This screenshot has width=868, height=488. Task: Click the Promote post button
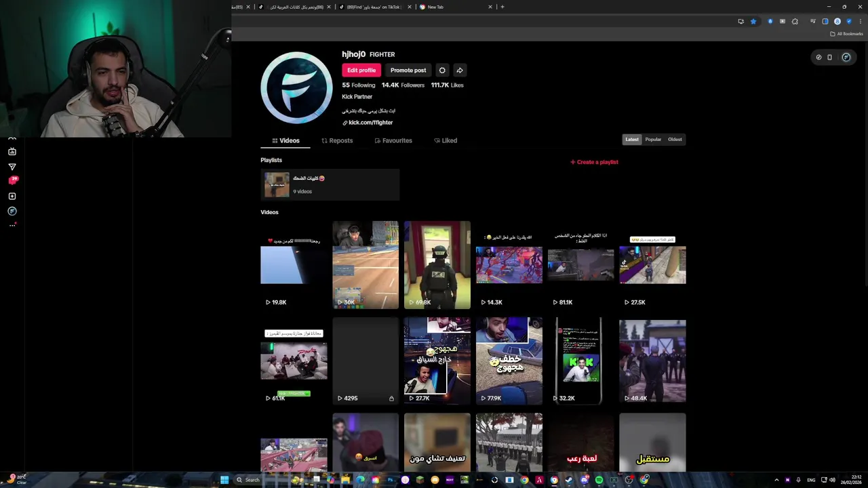408,70
